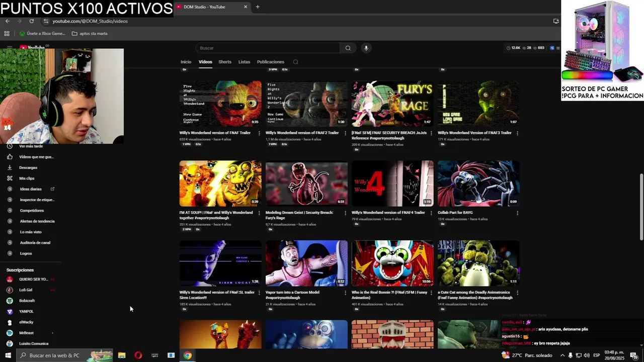Reload the page with the refresh icon

point(31,21)
